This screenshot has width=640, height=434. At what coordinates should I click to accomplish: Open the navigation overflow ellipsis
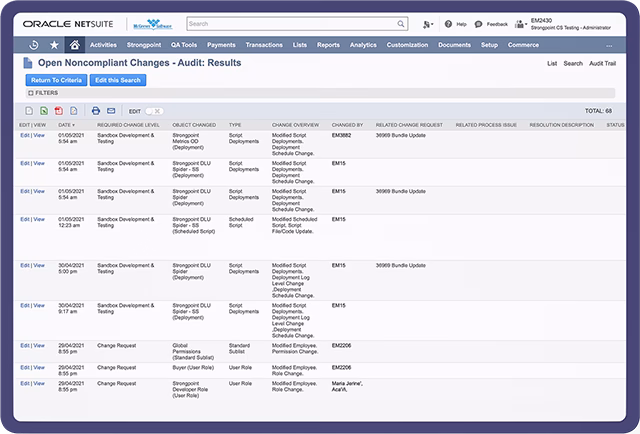point(609,45)
